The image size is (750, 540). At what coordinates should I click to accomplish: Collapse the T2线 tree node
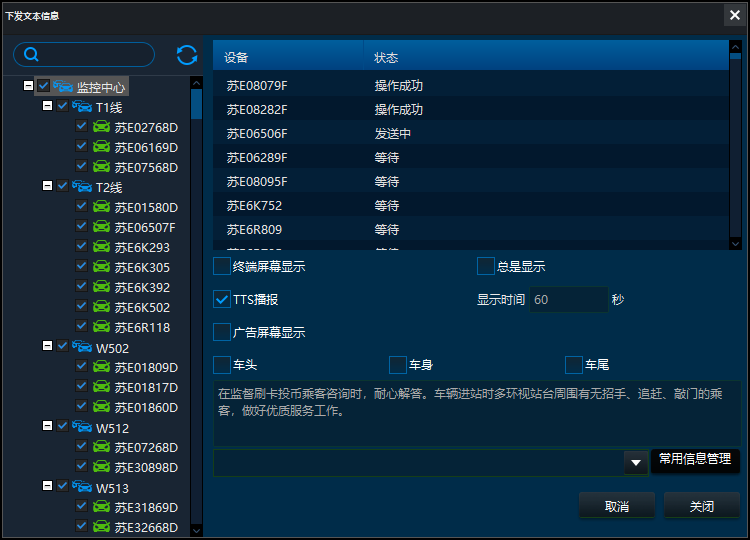coord(48,186)
